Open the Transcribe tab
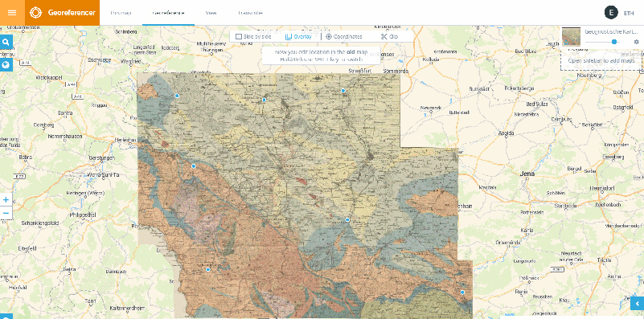The height and width of the screenshot is (319, 644). pyautogui.click(x=250, y=13)
